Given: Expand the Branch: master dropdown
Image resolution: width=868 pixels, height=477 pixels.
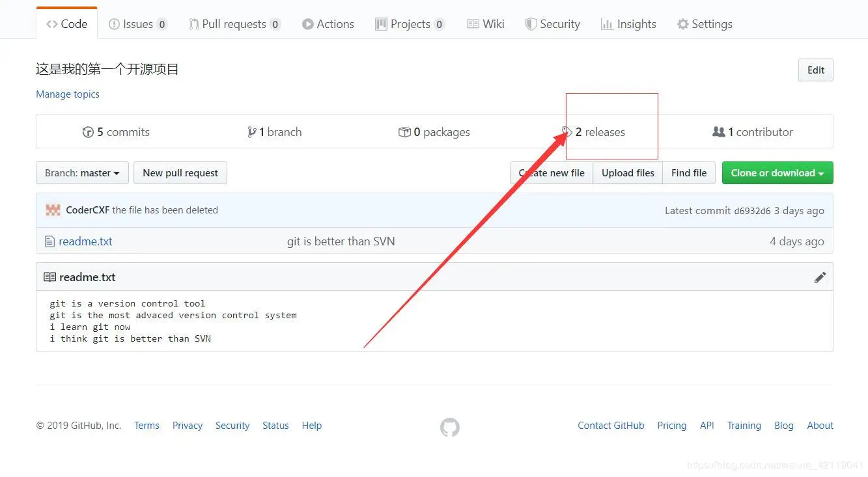Looking at the screenshot, I should pyautogui.click(x=82, y=173).
